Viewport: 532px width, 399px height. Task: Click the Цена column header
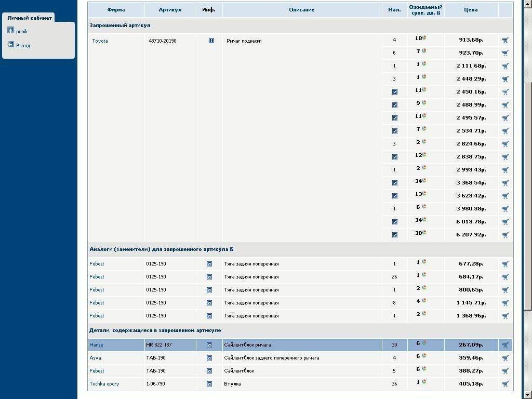(471, 10)
